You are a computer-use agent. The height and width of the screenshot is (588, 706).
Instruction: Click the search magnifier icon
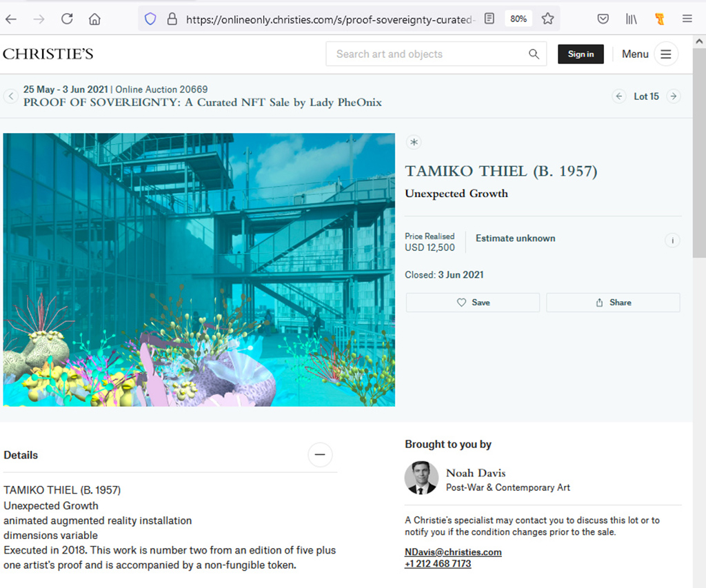(534, 54)
